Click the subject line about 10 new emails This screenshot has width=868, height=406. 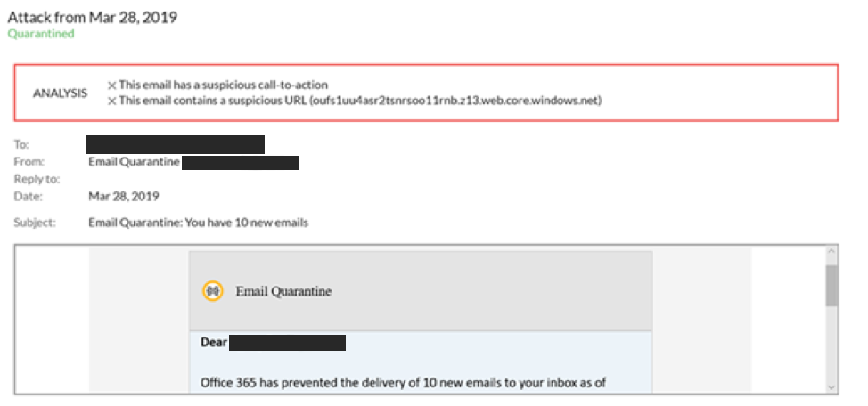pyautogui.click(x=198, y=223)
